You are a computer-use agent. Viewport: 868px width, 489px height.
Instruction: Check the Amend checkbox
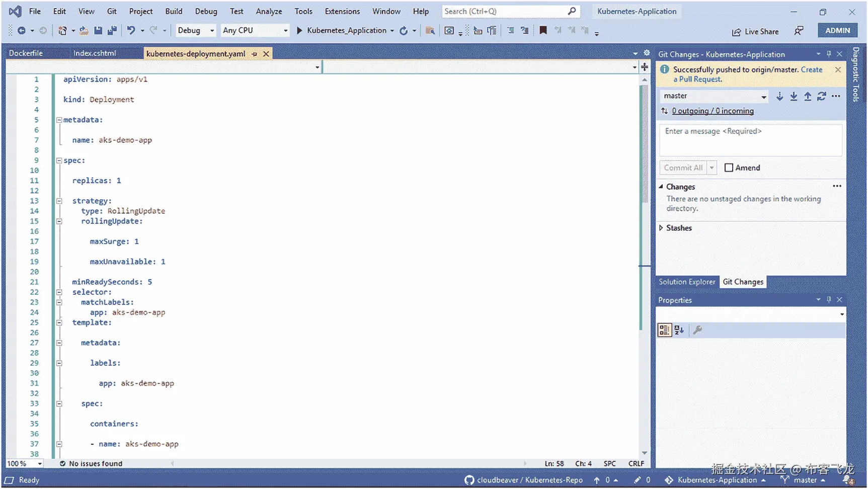point(728,168)
